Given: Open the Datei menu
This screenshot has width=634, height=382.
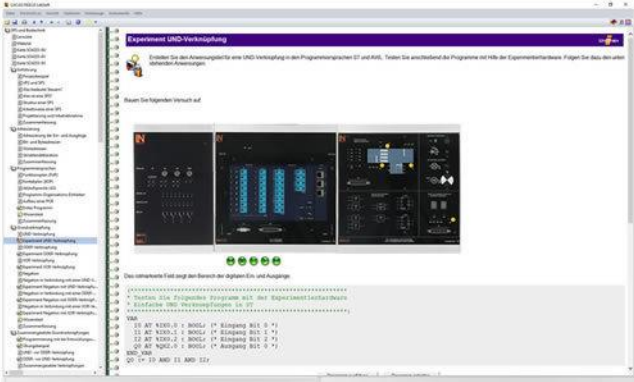Looking at the screenshot, I should coord(10,13).
